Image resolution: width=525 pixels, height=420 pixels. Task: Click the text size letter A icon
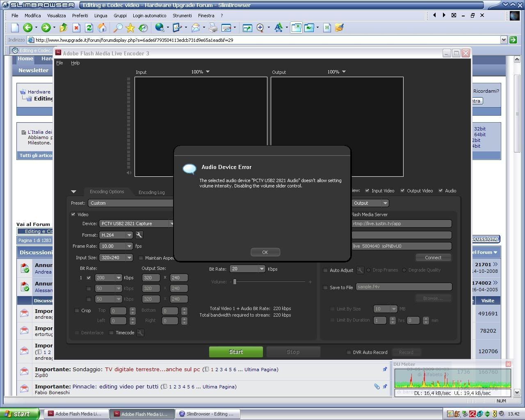coord(278,27)
